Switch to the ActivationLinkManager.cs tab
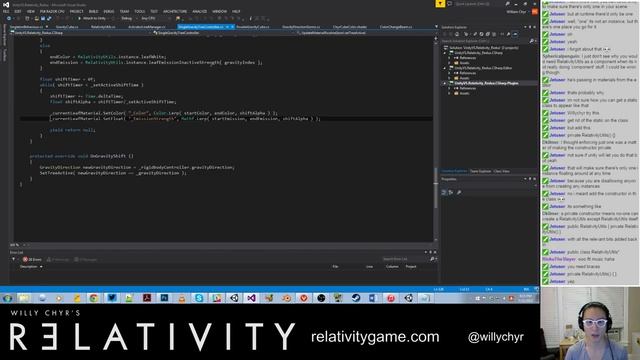 pos(147,27)
